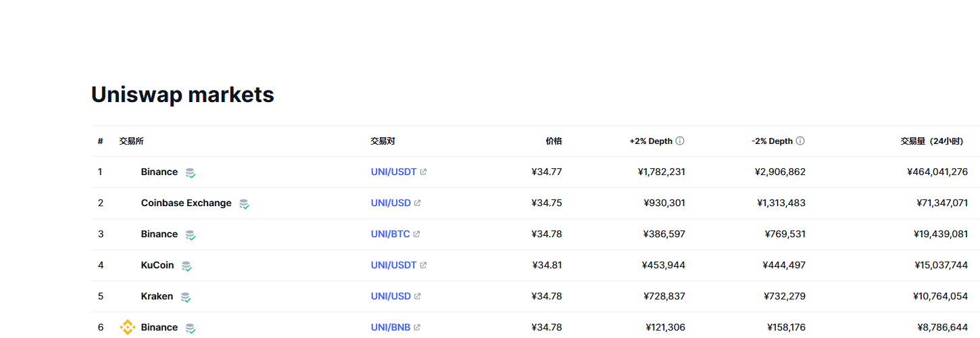The width and height of the screenshot is (980, 338).
Task: Click reserve icon beside Binance in row 1
Action: (191, 172)
